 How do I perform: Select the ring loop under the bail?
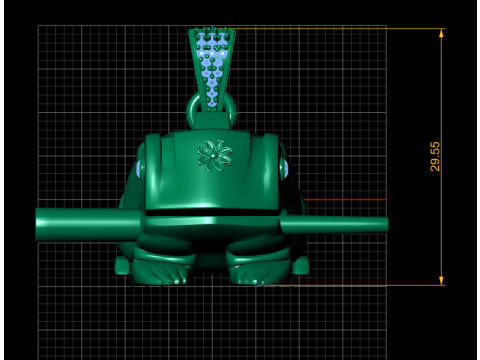pos(212,111)
